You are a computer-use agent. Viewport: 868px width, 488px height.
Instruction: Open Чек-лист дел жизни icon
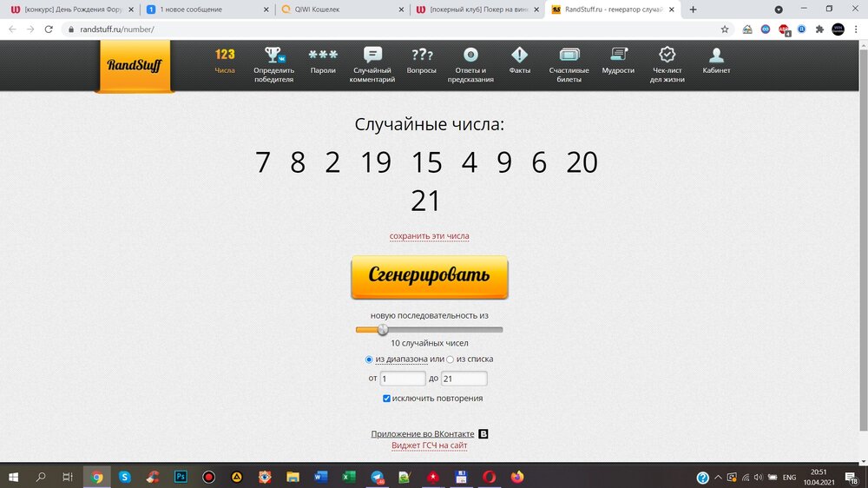(667, 56)
